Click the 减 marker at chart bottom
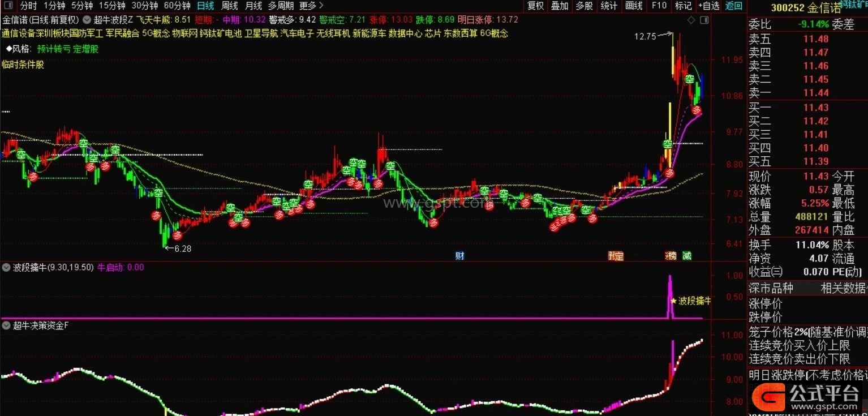This screenshot has width=868, height=416. (x=686, y=256)
